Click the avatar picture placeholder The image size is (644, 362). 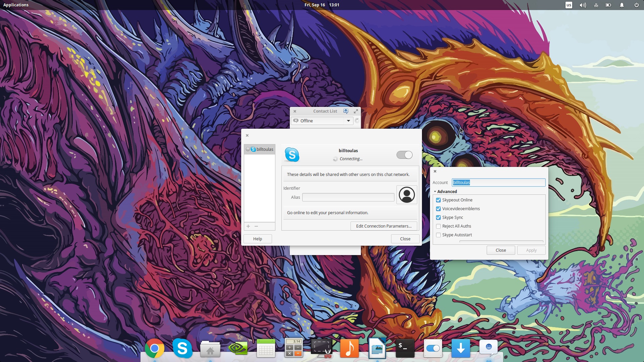click(407, 195)
